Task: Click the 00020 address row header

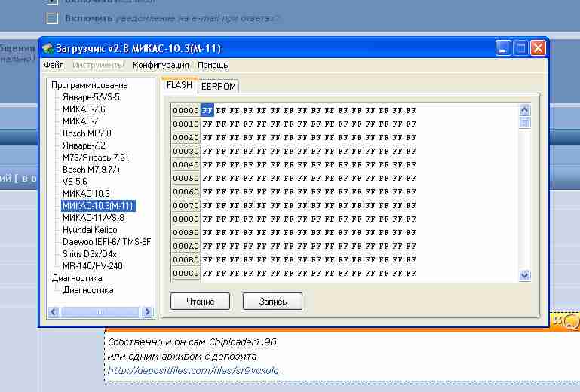Action: [x=186, y=137]
